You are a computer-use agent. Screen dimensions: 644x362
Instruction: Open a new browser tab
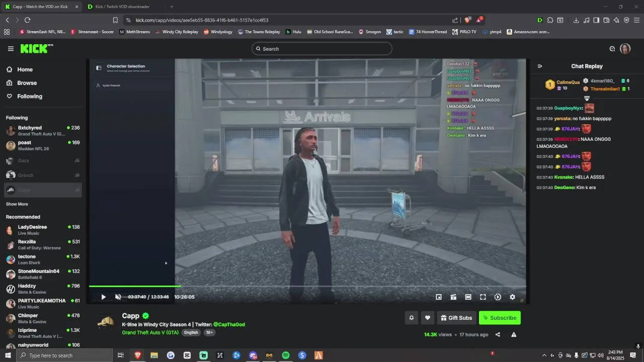point(172,7)
